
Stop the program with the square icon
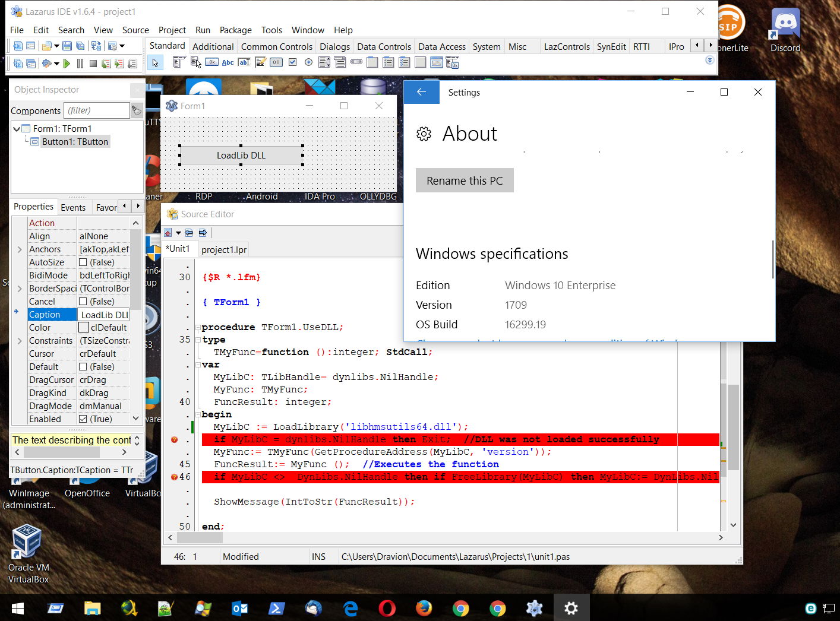point(93,63)
